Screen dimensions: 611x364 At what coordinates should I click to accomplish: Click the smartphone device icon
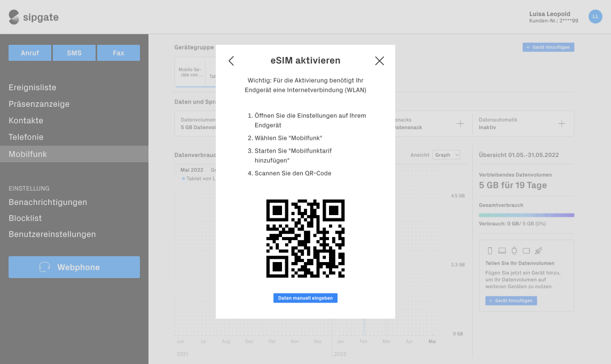490,251
